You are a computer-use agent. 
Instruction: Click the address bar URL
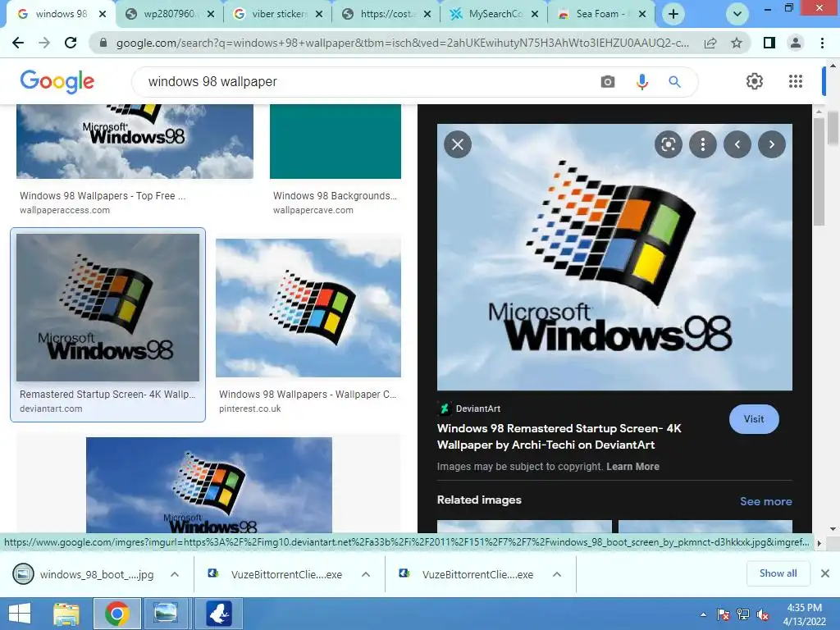402,43
